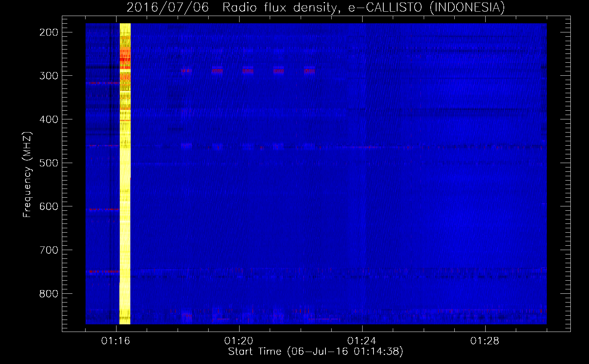Click the 200 frequency tick label
Viewport: 589px width, 364px height.
coord(49,32)
